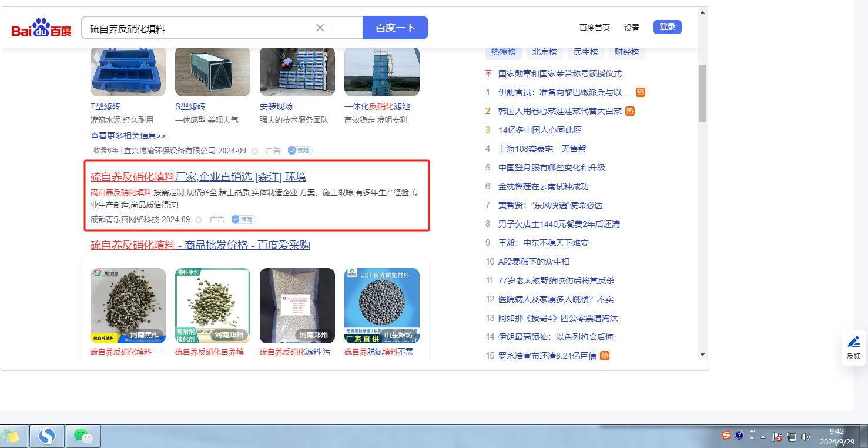Click the blue help tray icon
Viewport: 868px width, 448px height.
739,435
